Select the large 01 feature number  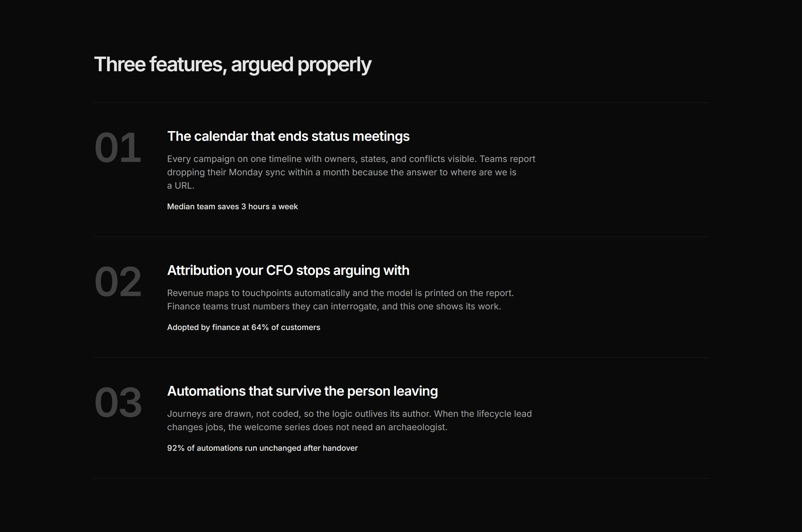click(118, 147)
